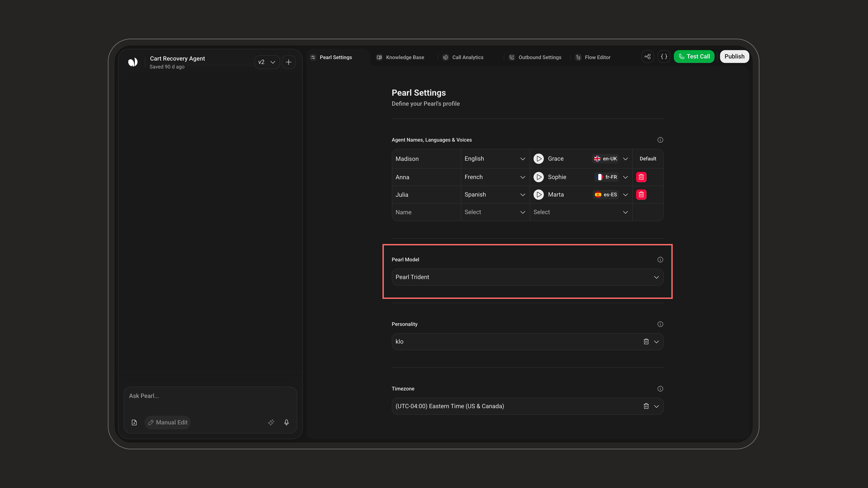Screen dimensions: 868x488
Task: Show info for Pearl Model
Action: tap(660, 260)
